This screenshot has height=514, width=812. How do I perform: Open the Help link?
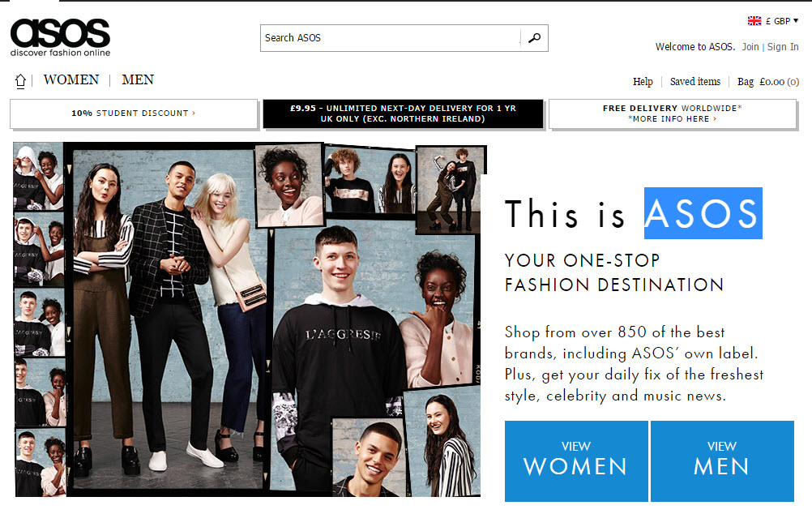coord(643,81)
